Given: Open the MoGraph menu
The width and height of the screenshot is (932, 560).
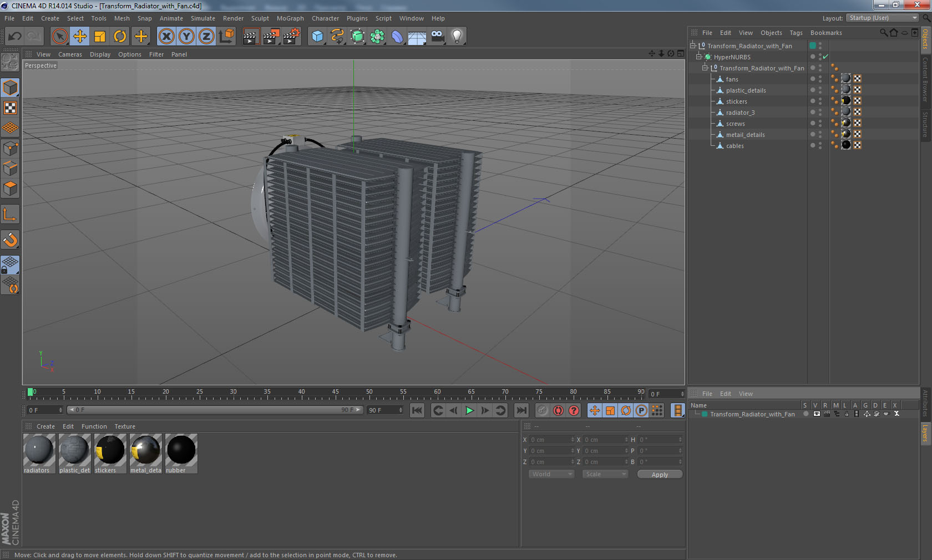Looking at the screenshot, I should click(x=290, y=18).
